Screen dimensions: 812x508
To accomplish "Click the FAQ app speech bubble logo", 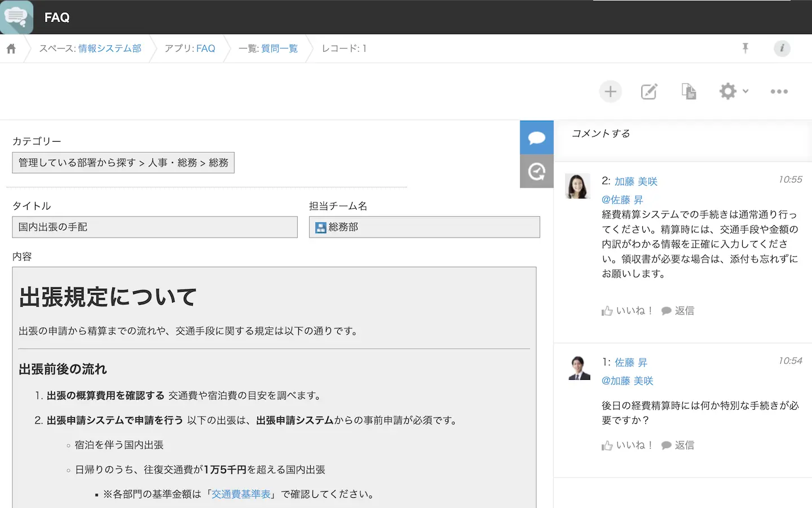I will click(16, 17).
